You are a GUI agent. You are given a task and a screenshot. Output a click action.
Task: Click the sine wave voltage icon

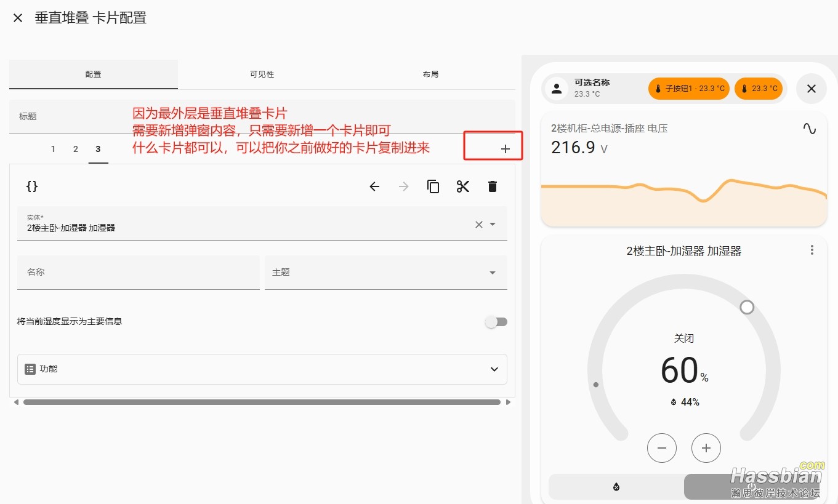pos(810,129)
